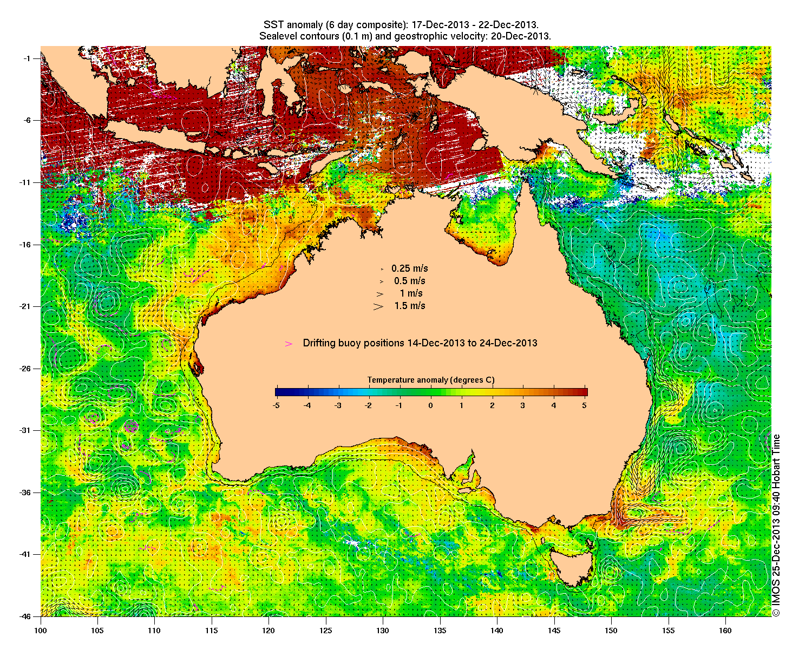The height and width of the screenshot is (663, 812).
Task: Click the magenta drifting buoy arrow symbol
Action: [289, 344]
